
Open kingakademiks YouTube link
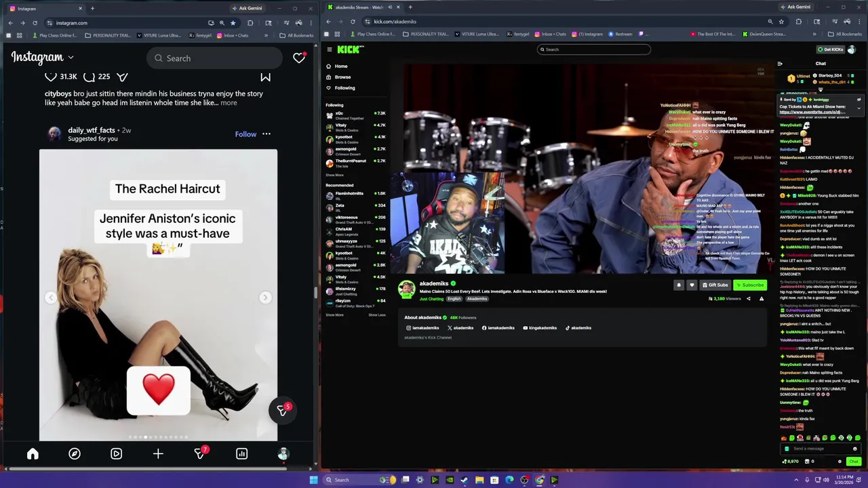point(540,328)
